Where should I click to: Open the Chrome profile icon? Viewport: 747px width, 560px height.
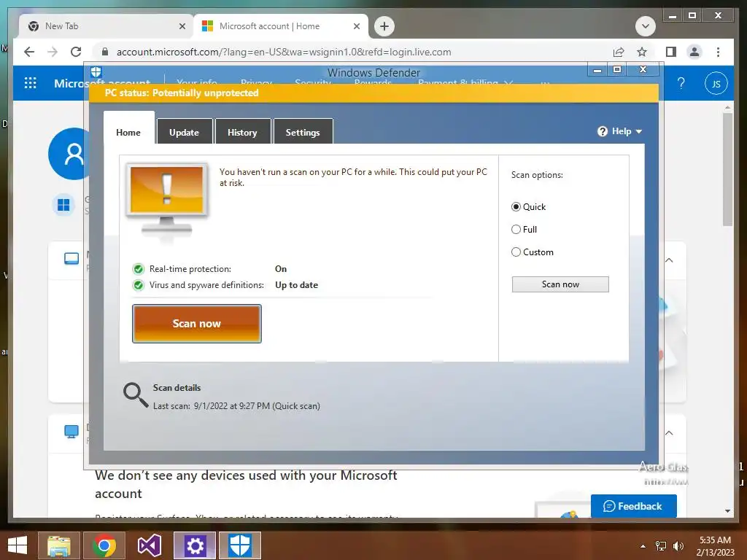(694, 52)
